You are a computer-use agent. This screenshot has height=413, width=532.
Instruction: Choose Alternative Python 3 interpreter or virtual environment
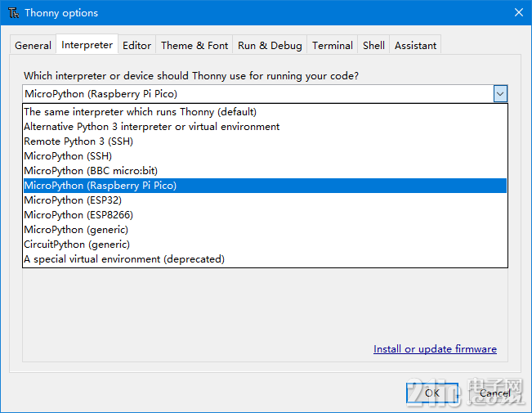(x=265, y=127)
